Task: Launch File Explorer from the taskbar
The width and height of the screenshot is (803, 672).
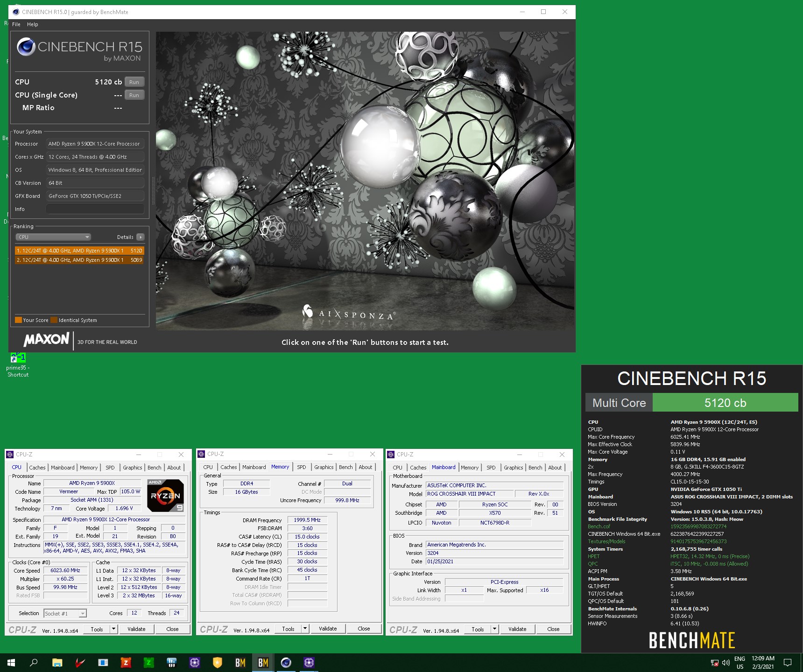Action: 57,663
